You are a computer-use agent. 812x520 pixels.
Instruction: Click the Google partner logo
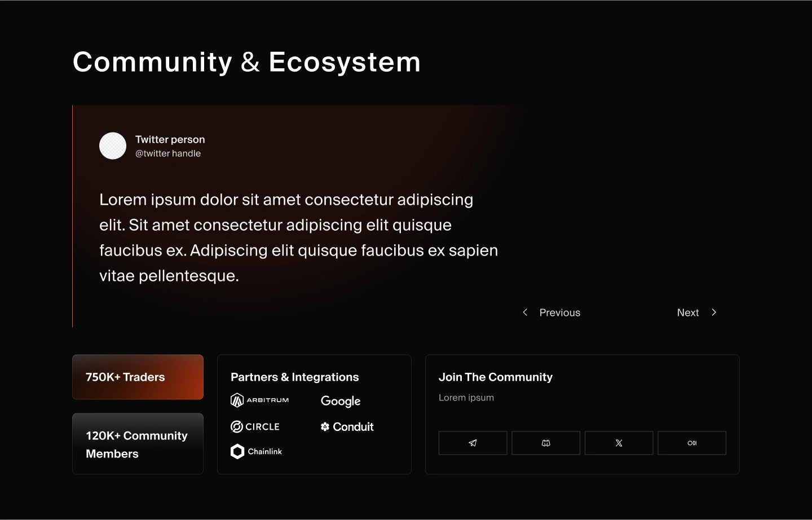click(x=341, y=401)
